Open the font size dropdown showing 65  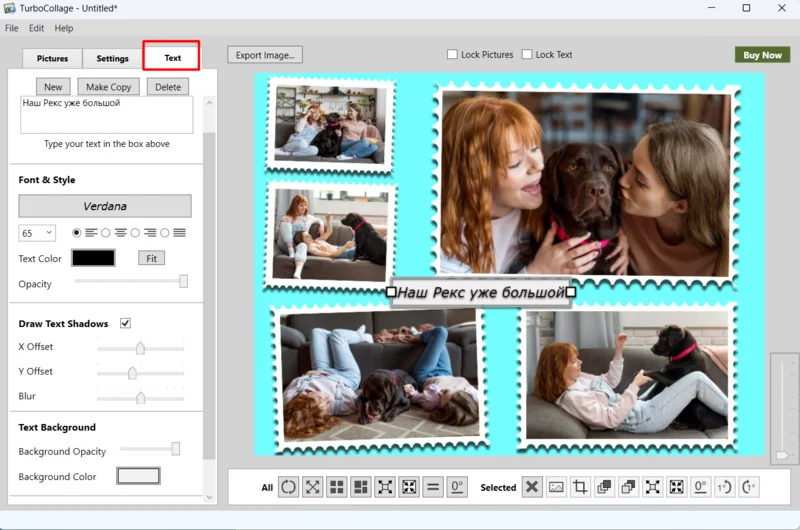point(37,233)
